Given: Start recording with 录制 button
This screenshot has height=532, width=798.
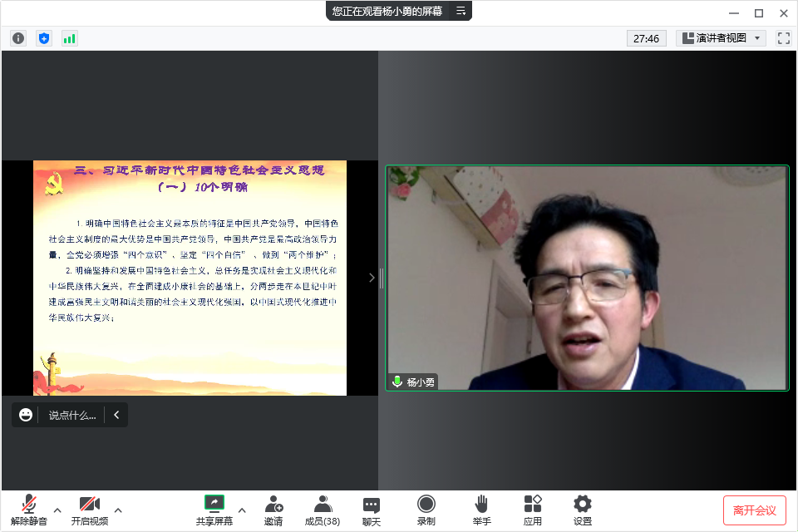Looking at the screenshot, I should [426, 510].
